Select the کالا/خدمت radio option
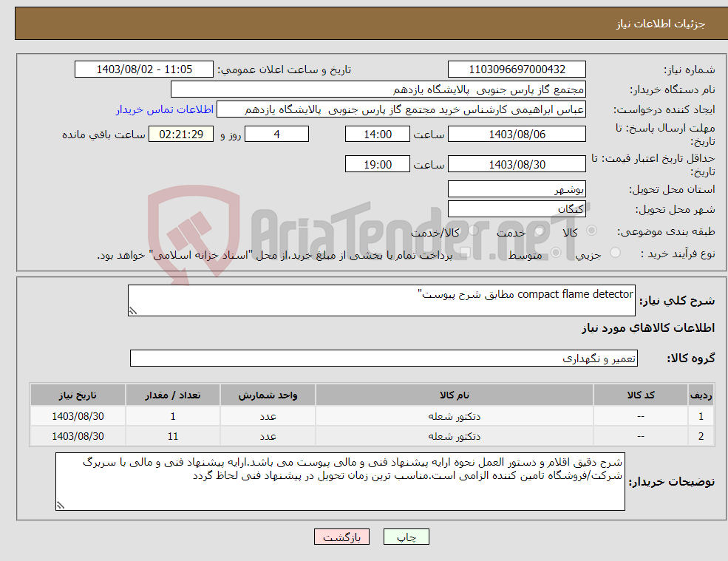Screen dimensions: 728x561 473,231
